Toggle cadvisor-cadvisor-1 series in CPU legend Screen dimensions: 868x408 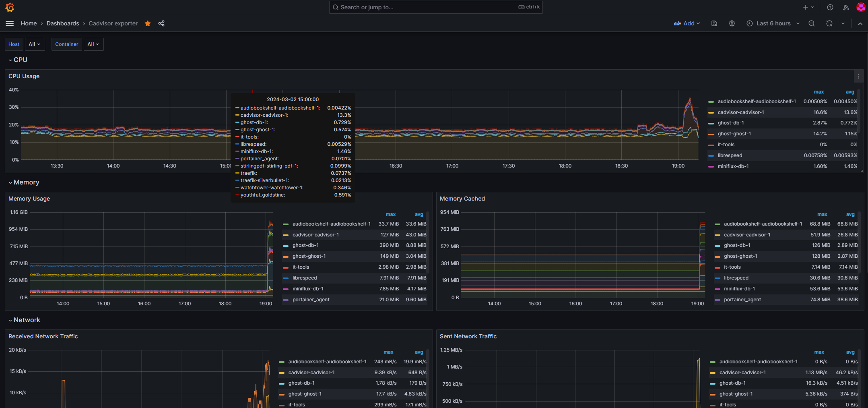click(741, 112)
